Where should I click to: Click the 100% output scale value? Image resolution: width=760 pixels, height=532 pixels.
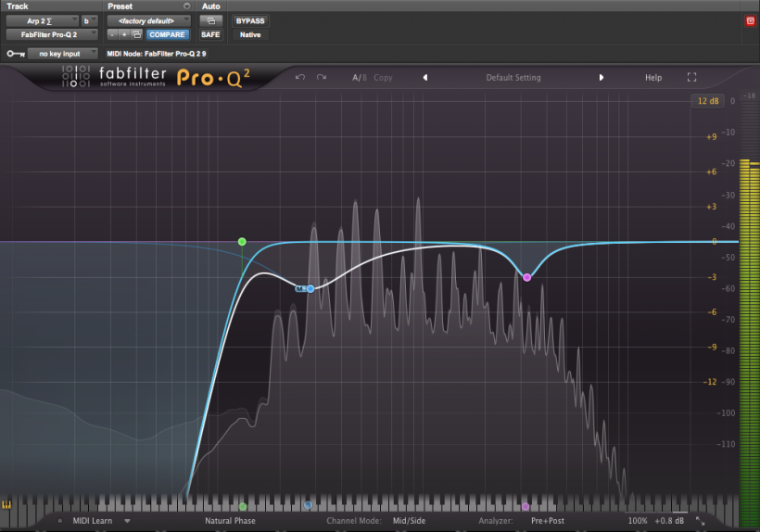[x=638, y=521]
